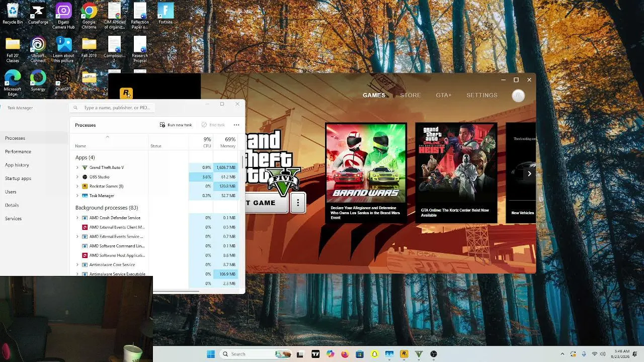Click the Grand Theft Auto V taskbar icon

click(419, 354)
